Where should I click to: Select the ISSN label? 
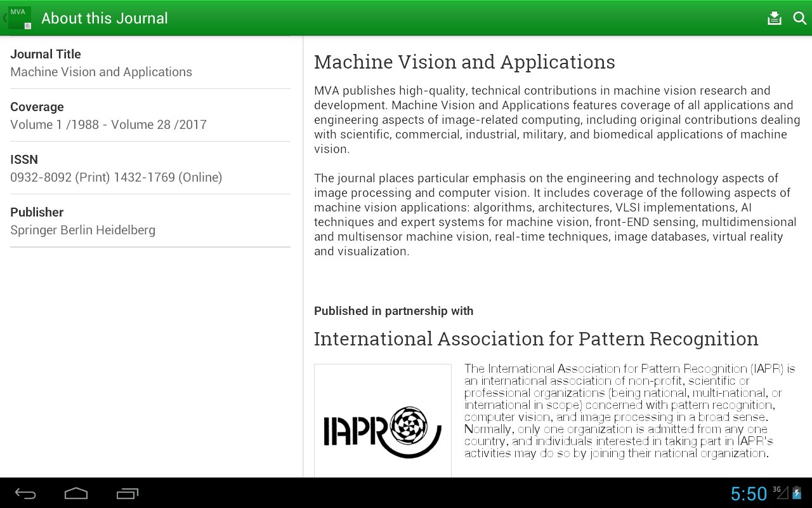click(24, 159)
